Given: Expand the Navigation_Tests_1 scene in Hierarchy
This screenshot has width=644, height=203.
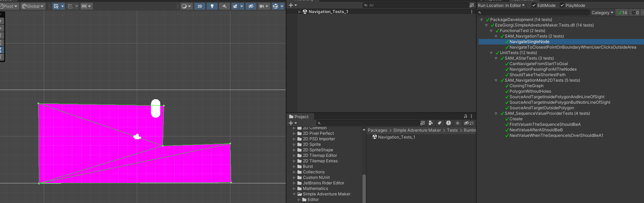Looking at the screenshot, I should click(x=299, y=12).
